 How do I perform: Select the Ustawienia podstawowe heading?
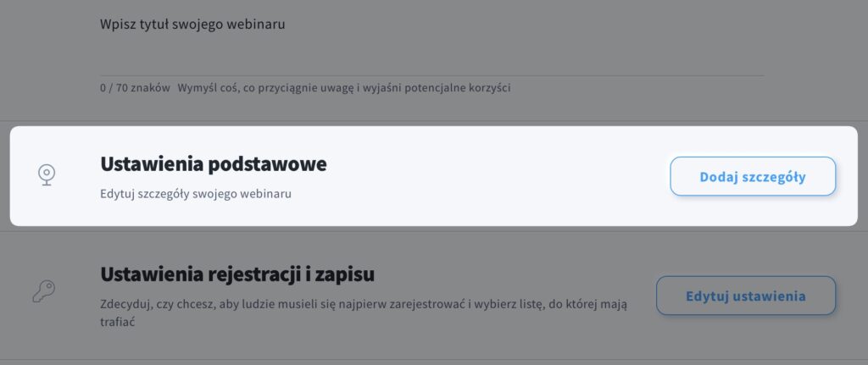coord(213,164)
